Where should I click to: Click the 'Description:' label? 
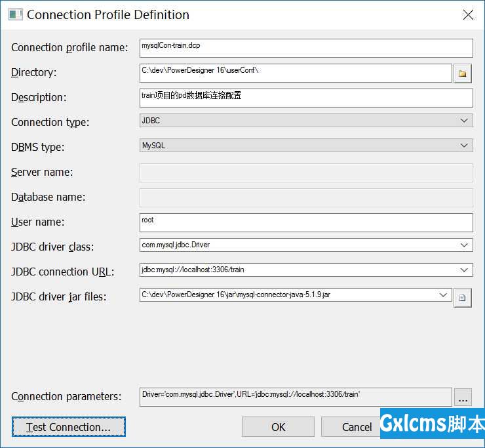point(39,98)
